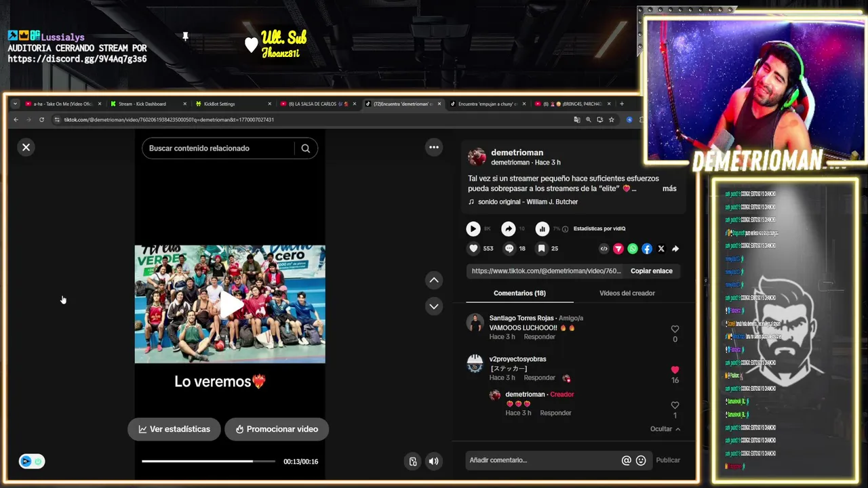Image resolution: width=868 pixels, height=488 pixels.
Task: Open demetrioman profile name in header
Action: (517, 152)
